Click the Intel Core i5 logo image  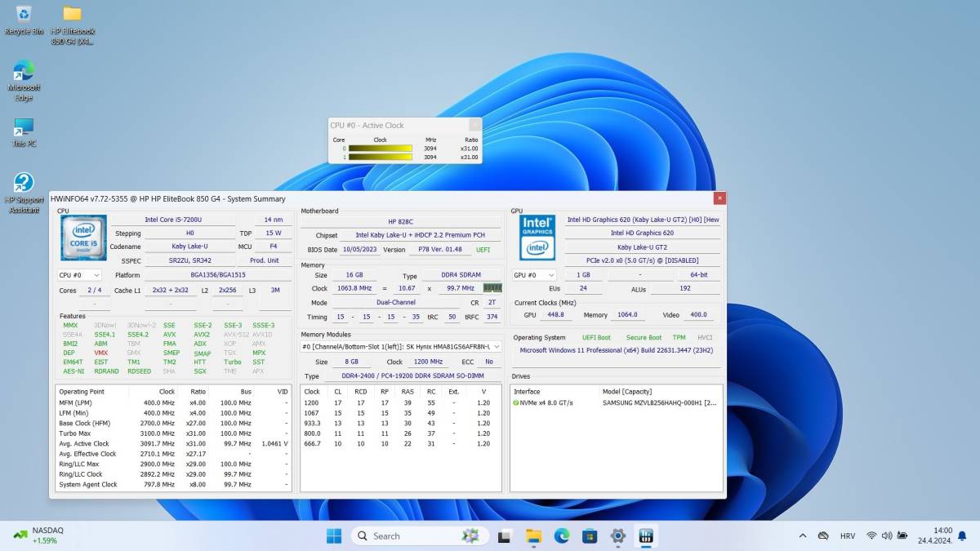pos(83,238)
